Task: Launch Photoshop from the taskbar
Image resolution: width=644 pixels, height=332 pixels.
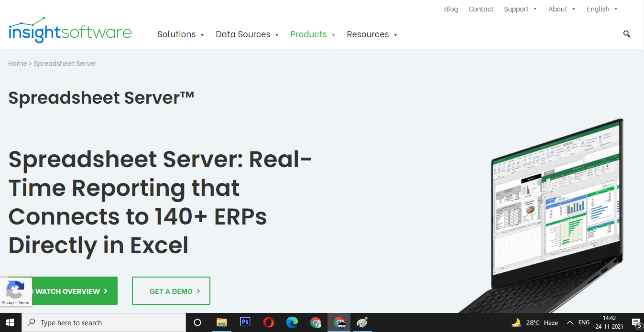Action: [x=245, y=322]
